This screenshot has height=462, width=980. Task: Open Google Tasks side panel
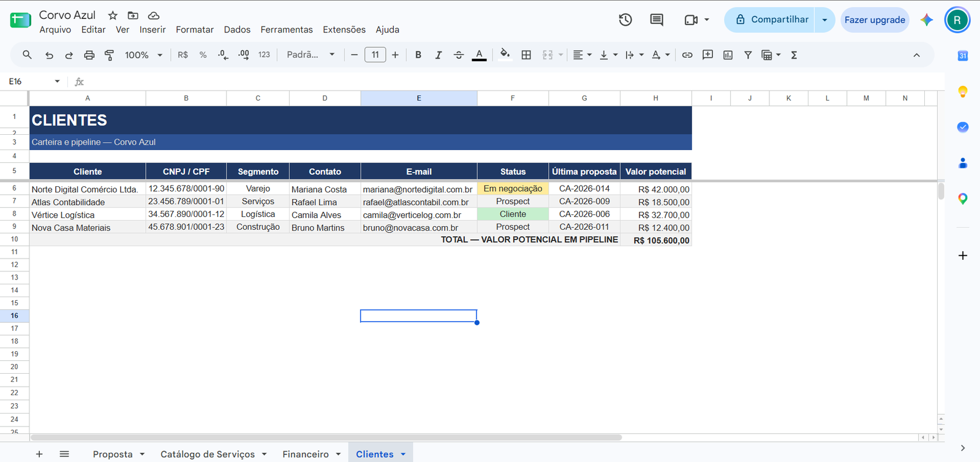tap(963, 127)
